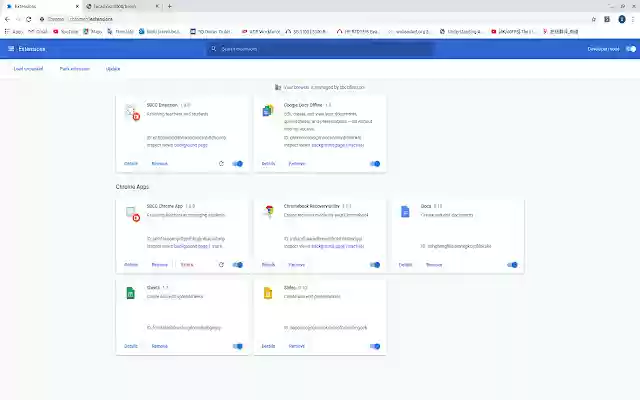Switch to the Extensions browser tab
640x400 pixels.
coord(41,6)
